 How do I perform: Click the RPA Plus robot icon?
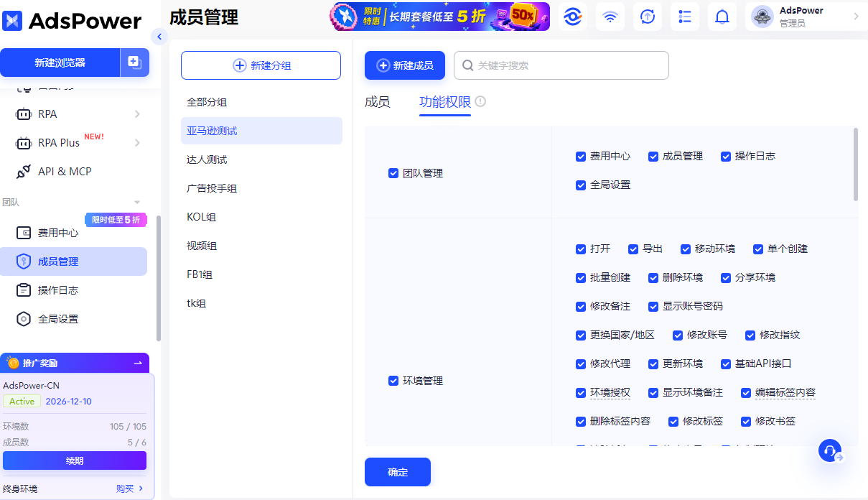[x=24, y=143]
